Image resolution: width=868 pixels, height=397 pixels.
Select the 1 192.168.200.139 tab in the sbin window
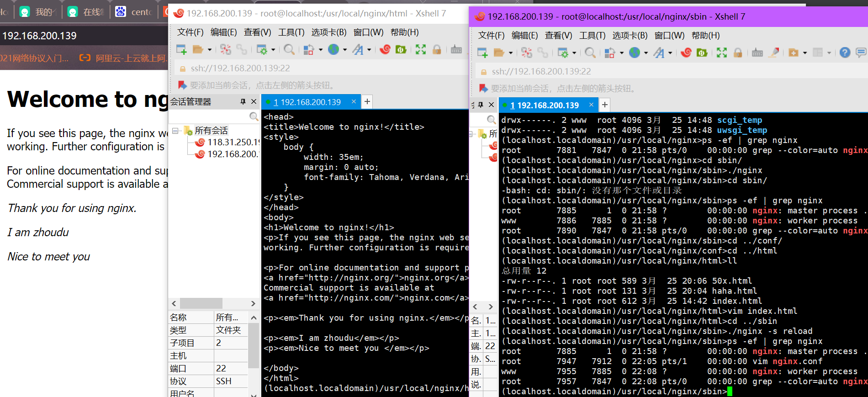coord(544,106)
